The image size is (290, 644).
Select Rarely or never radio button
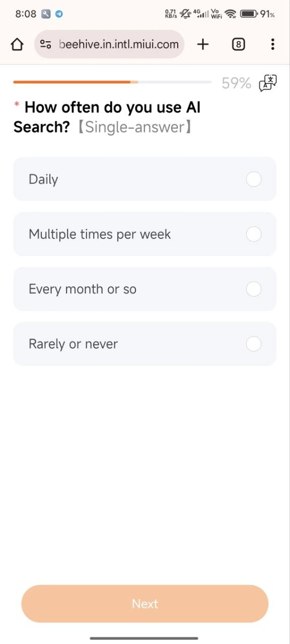pyautogui.click(x=254, y=344)
